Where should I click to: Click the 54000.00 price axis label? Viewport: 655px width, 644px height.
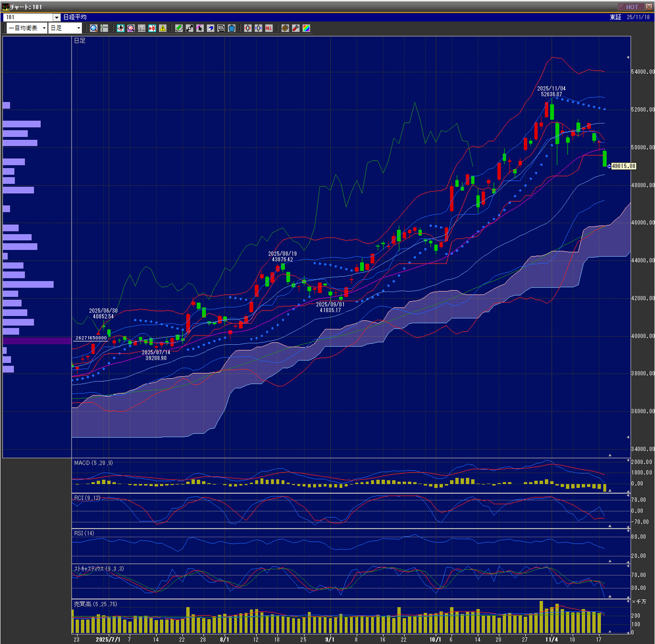(x=643, y=72)
